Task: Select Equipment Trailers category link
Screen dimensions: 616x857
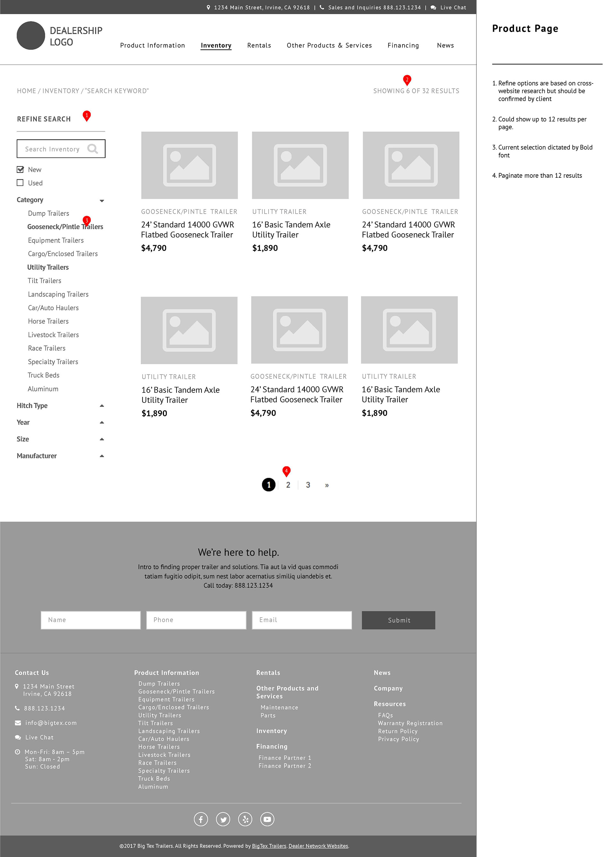Action: pos(56,240)
